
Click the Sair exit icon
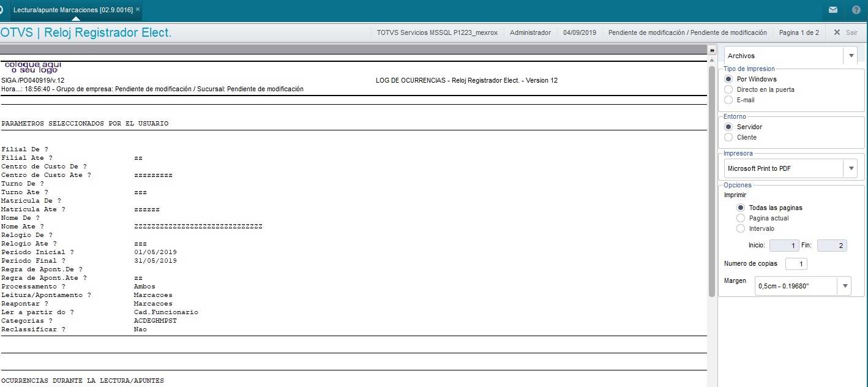[837, 32]
